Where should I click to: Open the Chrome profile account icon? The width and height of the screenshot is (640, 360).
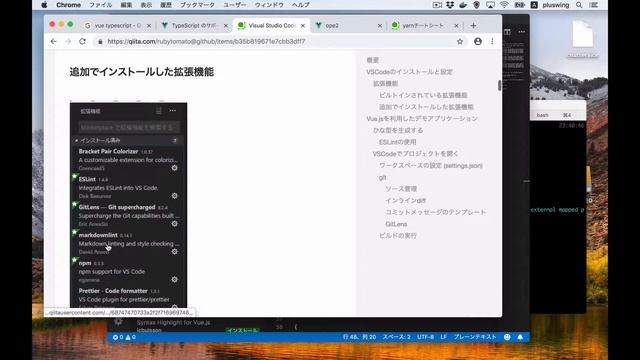pos(478,41)
